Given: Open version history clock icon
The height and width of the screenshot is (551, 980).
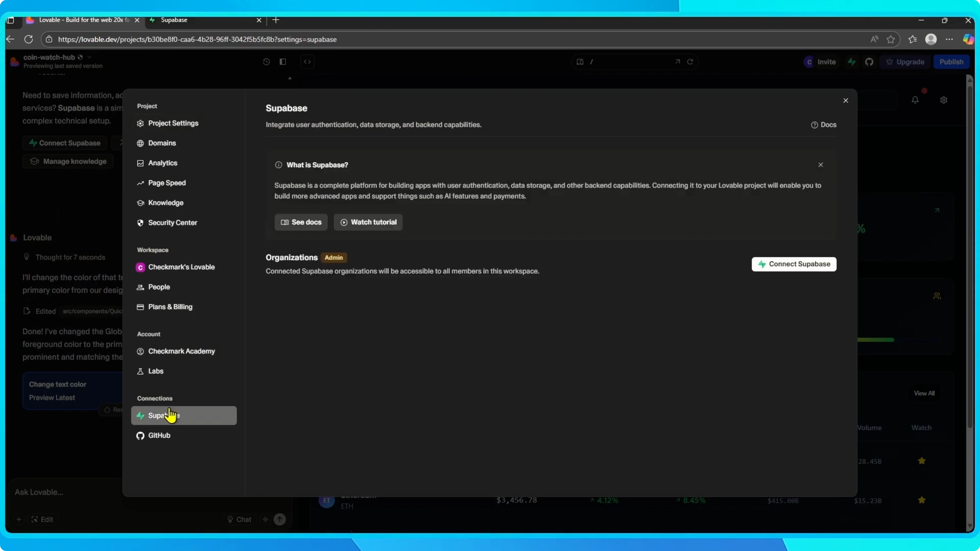Looking at the screenshot, I should tap(266, 61).
